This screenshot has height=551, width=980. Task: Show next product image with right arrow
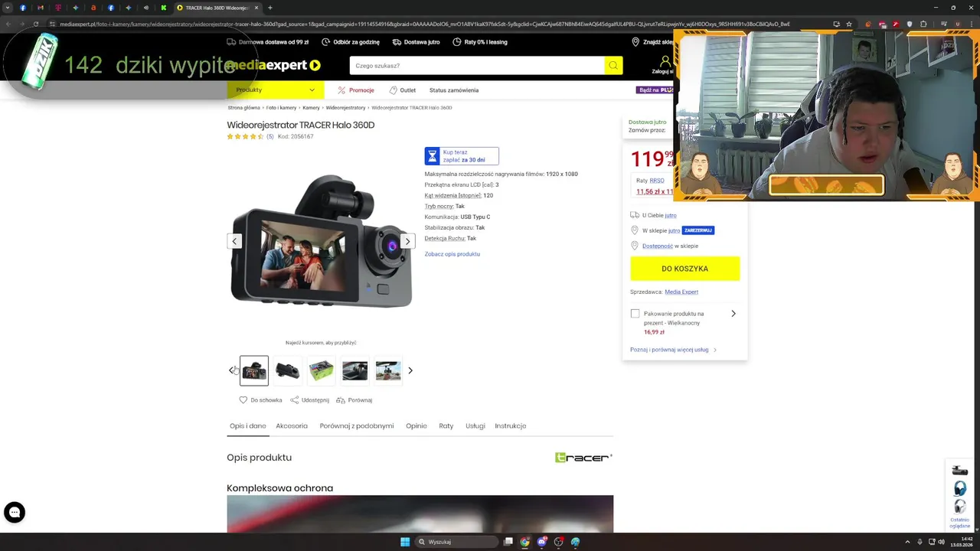point(407,241)
